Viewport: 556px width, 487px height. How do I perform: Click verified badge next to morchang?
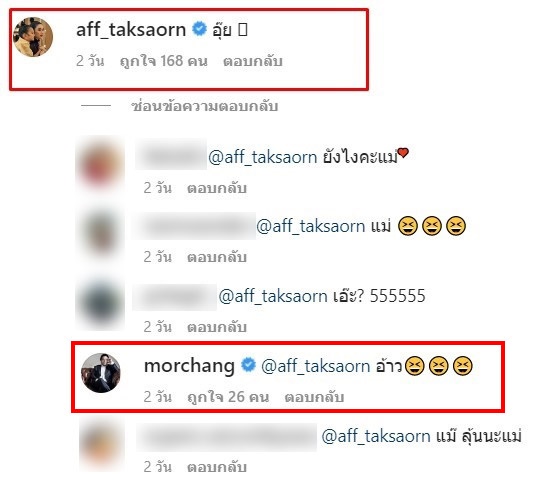pos(248,365)
